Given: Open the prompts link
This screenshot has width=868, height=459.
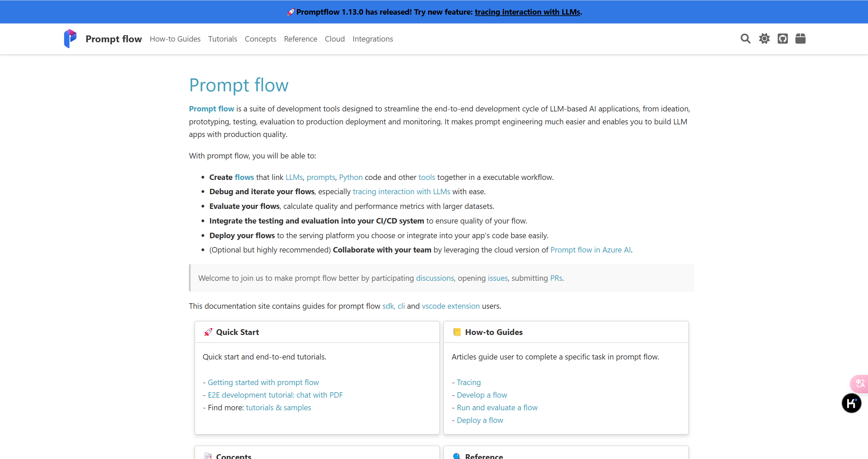Looking at the screenshot, I should click(x=321, y=177).
